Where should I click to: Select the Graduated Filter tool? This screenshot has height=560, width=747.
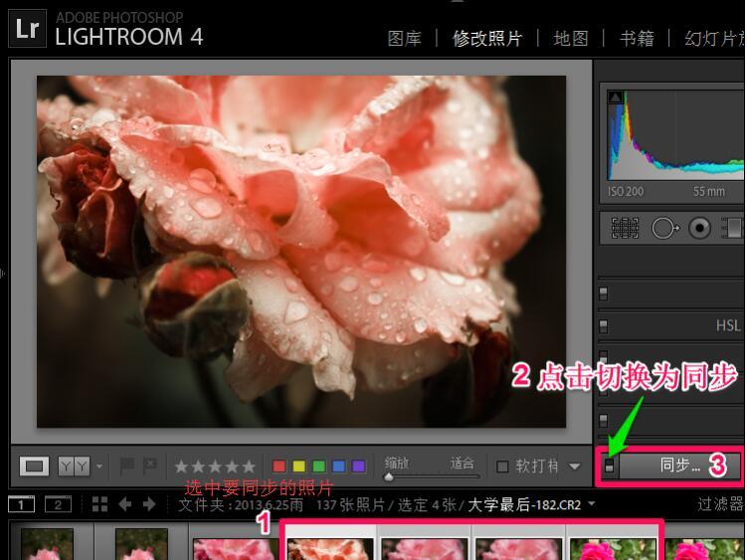pos(733,229)
